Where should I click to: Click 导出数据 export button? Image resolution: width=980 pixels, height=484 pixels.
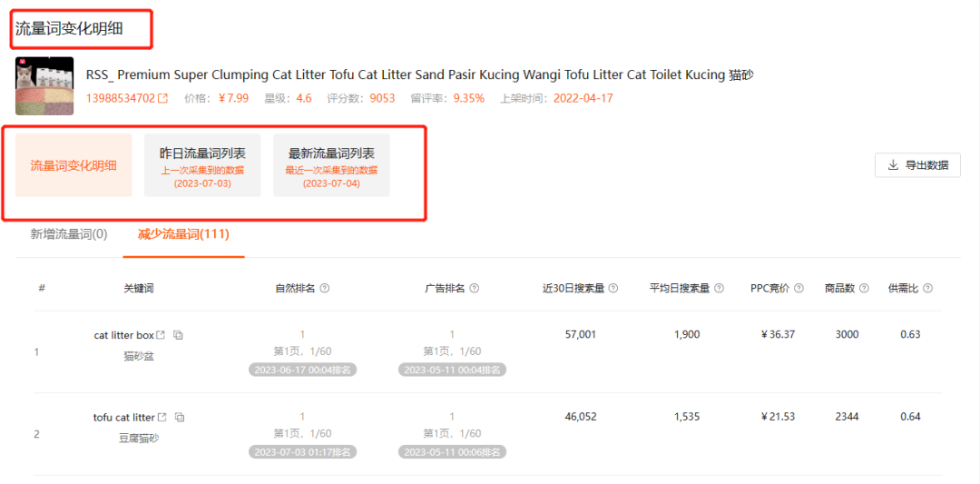917,165
